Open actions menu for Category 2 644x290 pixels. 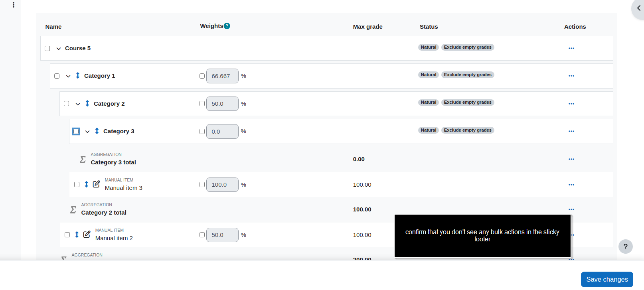click(x=571, y=104)
